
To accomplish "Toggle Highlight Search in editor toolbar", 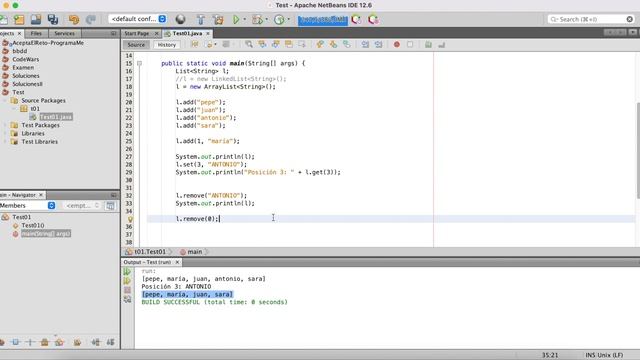I will tap(289, 44).
